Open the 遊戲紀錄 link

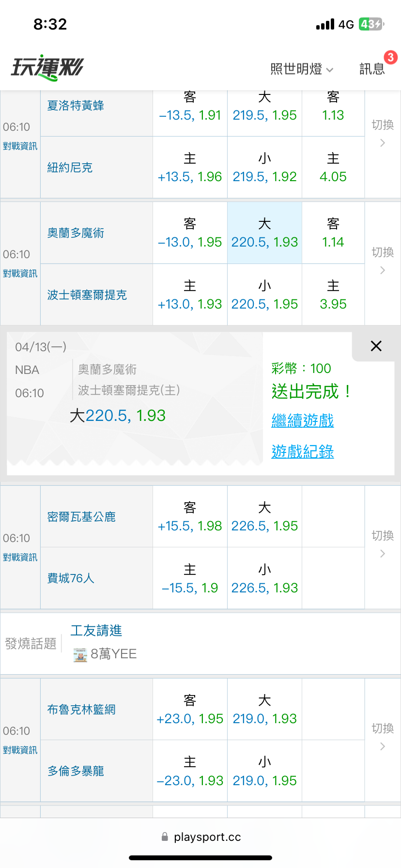tap(303, 451)
